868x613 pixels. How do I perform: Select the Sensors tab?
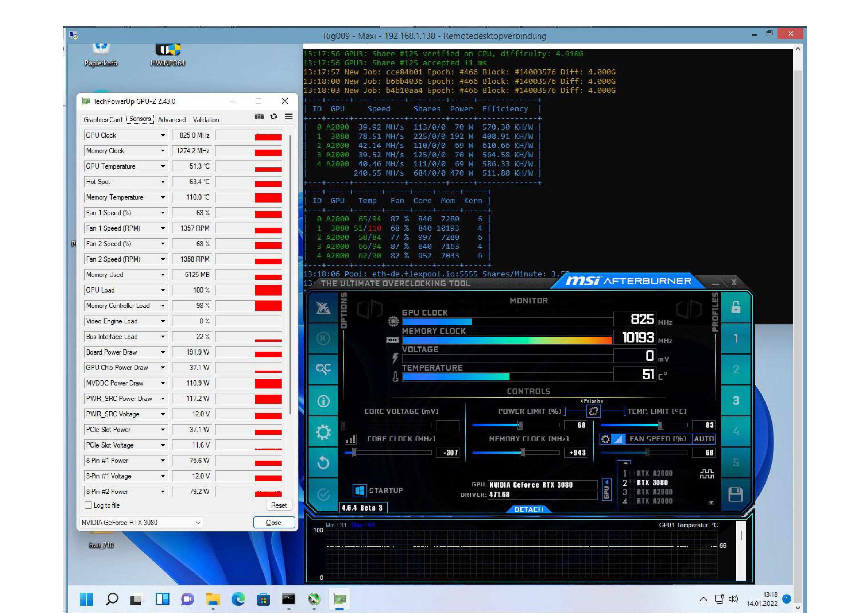click(140, 119)
